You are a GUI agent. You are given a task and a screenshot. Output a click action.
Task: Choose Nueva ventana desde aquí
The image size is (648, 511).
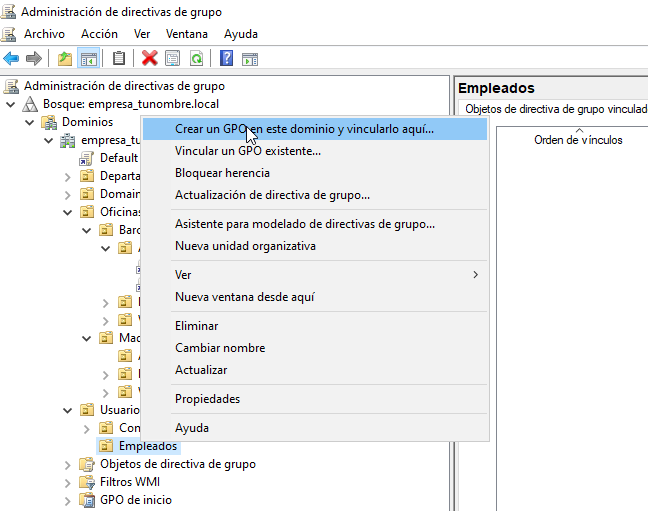click(x=315, y=297)
